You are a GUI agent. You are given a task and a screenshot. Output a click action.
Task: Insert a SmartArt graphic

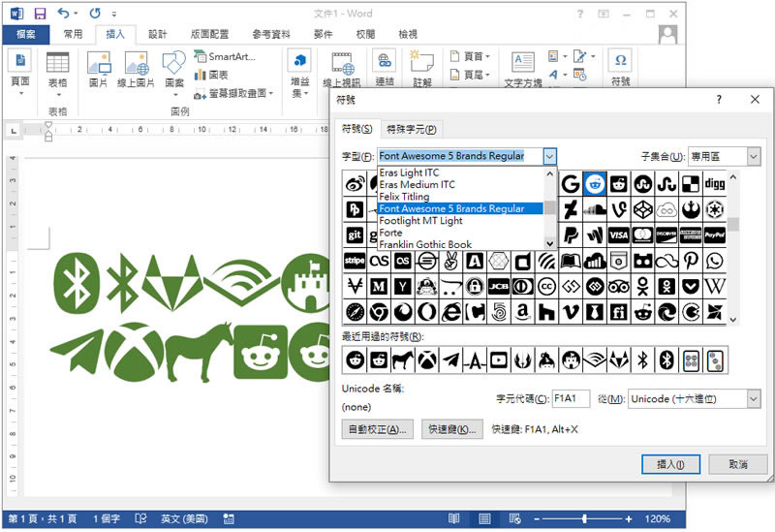coord(225,56)
